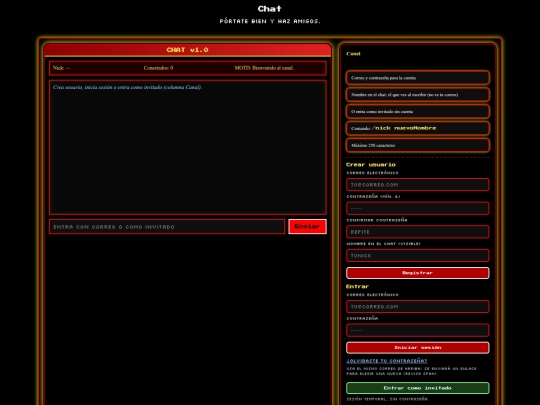Click the 'MOTD: Bienvenido al canal.' text
The width and height of the screenshot is (540, 405).
click(x=264, y=68)
